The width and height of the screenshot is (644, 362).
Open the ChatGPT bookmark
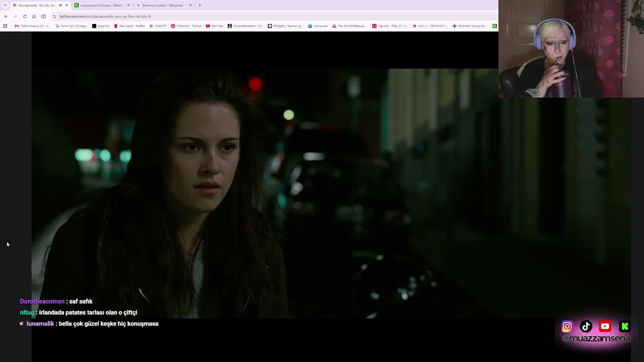click(x=158, y=26)
